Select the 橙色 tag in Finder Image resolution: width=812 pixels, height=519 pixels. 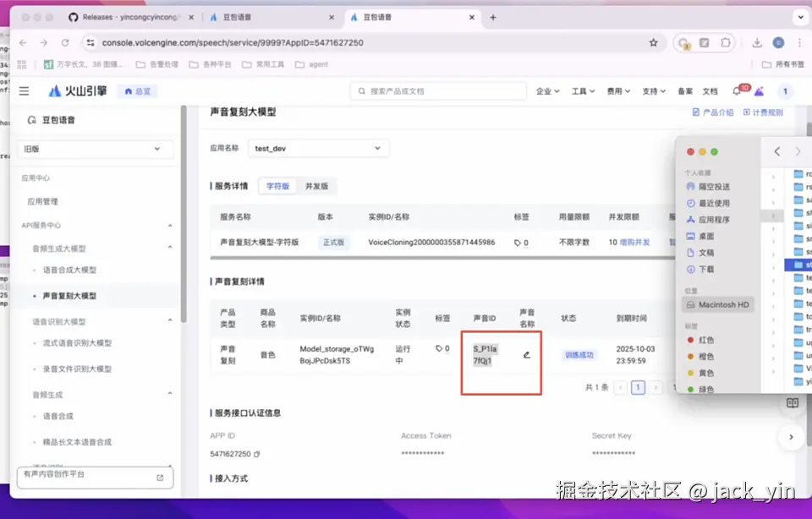point(700,357)
